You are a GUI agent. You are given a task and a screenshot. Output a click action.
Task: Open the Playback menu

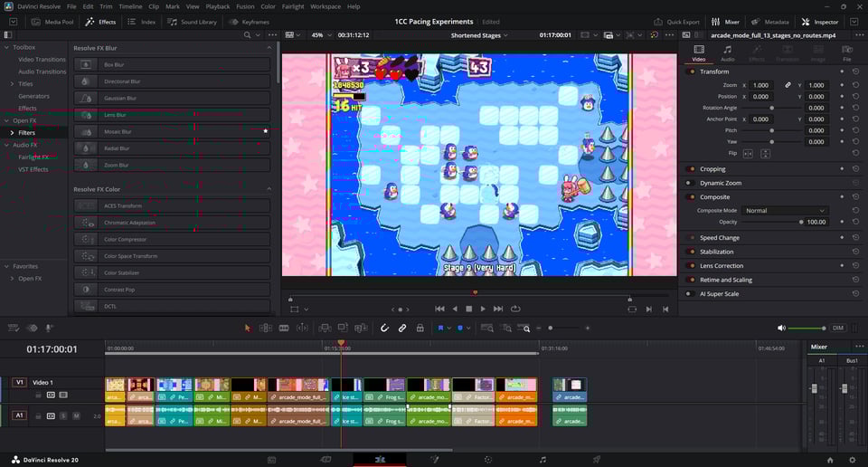click(x=218, y=6)
